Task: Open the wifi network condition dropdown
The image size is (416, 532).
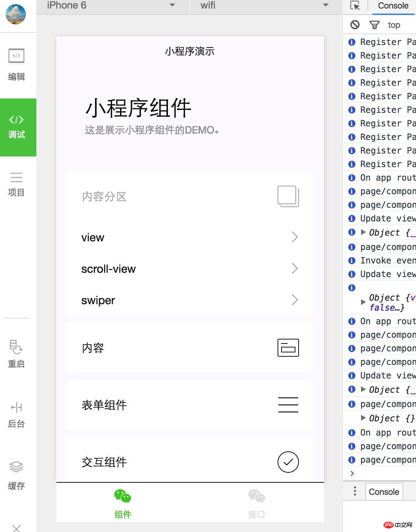Action: click(x=264, y=6)
